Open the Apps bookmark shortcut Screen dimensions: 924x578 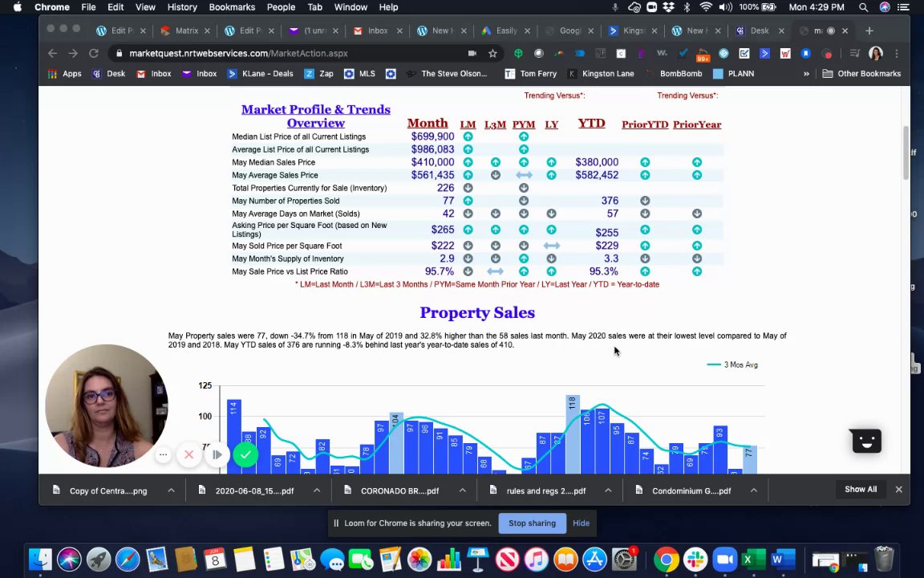[x=64, y=74]
